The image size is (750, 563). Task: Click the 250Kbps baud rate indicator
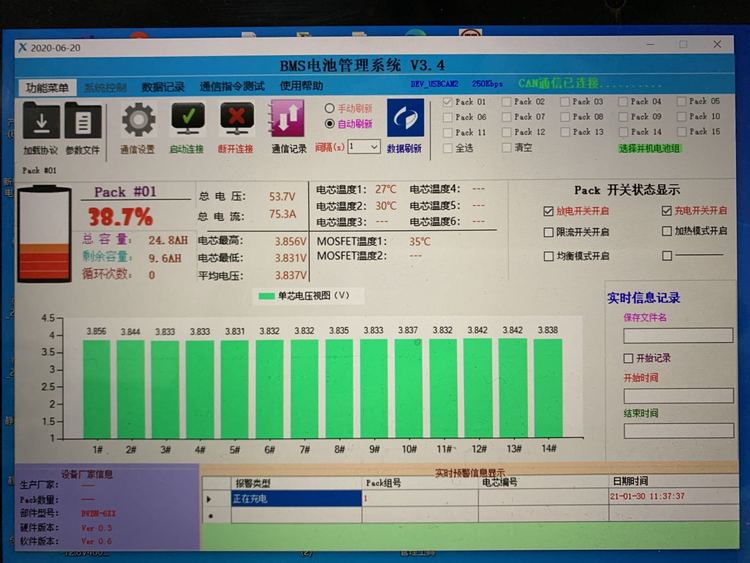point(487,84)
